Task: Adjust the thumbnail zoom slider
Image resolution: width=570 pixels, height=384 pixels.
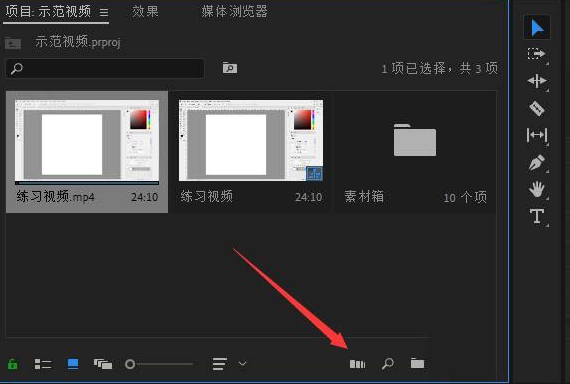Action: (x=159, y=364)
